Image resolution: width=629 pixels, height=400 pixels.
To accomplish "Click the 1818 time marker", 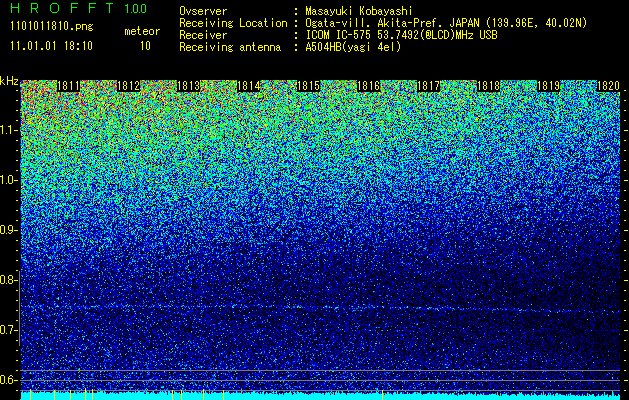I will coord(488,86).
